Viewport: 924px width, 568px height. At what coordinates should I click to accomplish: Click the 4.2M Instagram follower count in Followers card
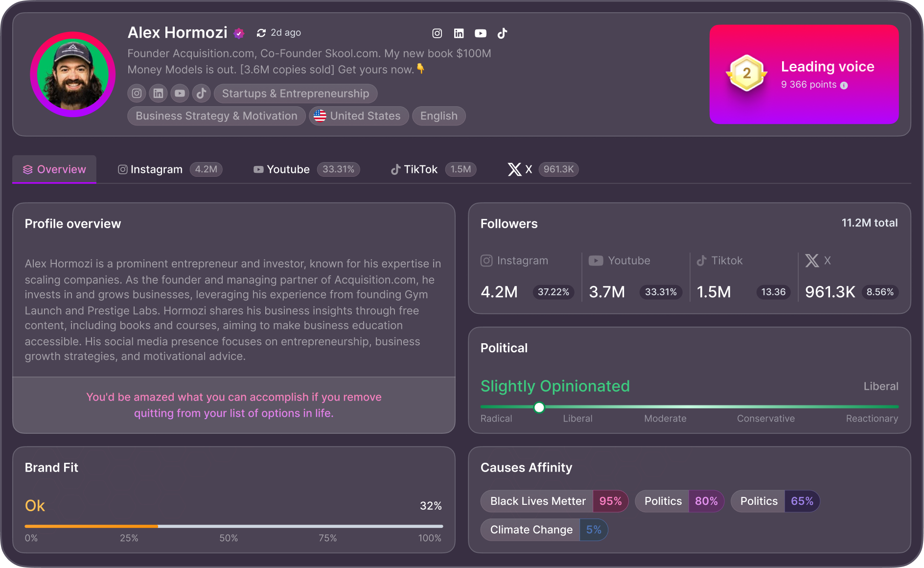point(499,292)
